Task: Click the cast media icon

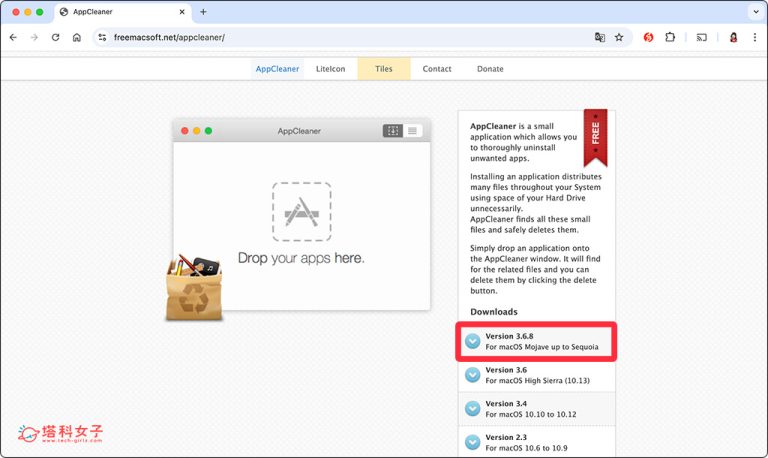Action: [701, 37]
